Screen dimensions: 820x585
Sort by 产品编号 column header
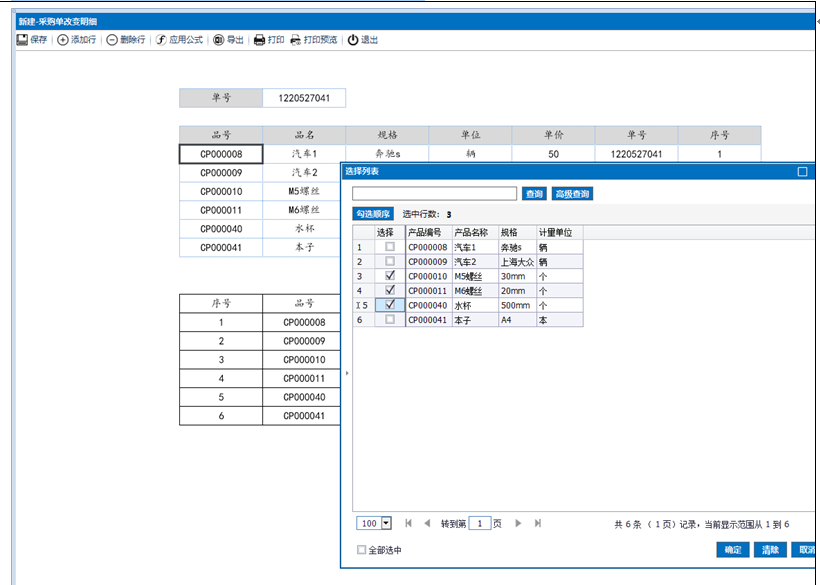[428, 232]
